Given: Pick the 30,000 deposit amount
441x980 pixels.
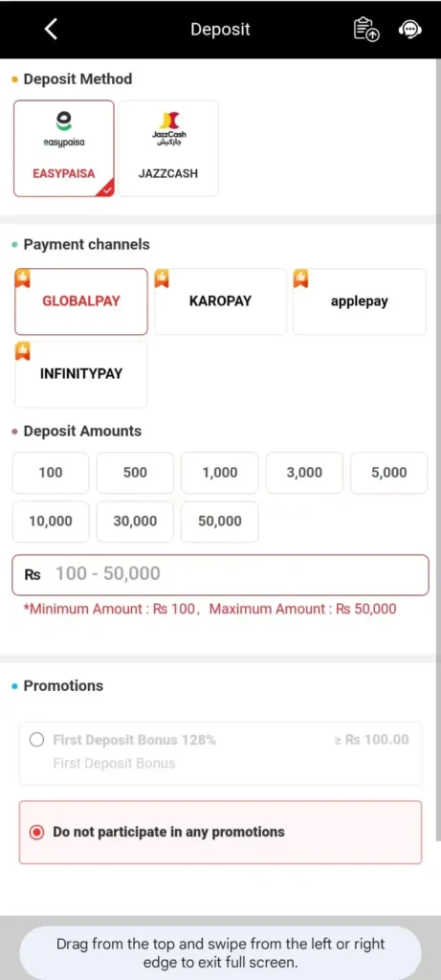Looking at the screenshot, I should tap(135, 522).
